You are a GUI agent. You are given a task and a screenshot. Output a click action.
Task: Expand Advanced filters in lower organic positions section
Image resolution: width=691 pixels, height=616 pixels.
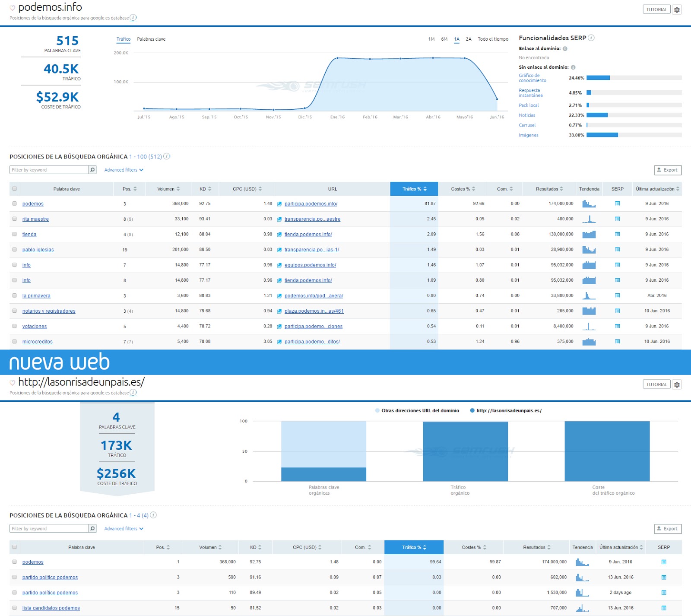tap(124, 529)
